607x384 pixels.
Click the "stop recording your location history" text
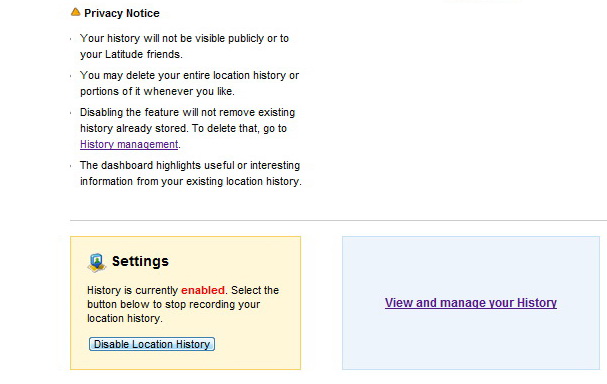click(x=173, y=311)
